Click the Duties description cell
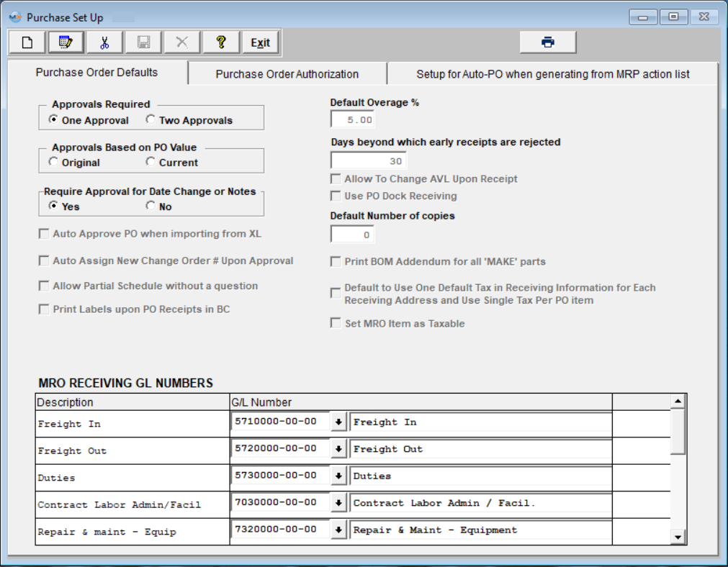Screen dimensions: 728x567 [x=132, y=478]
